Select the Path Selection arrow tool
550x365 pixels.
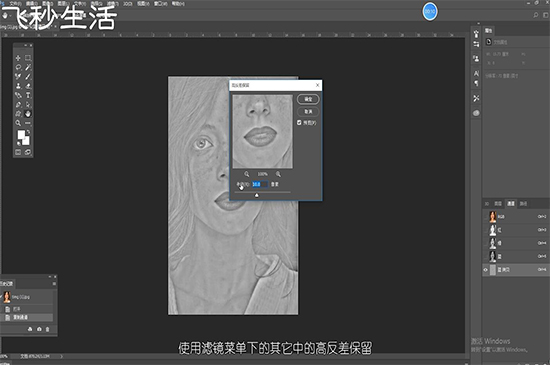28,104
